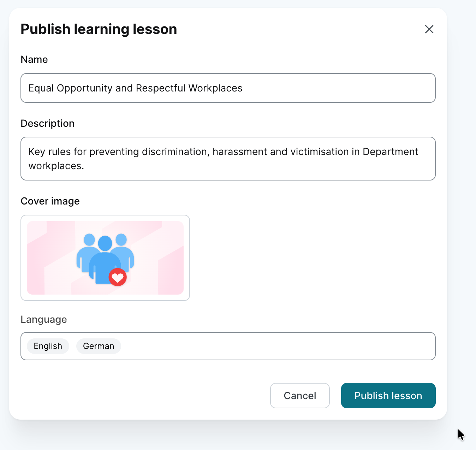Image resolution: width=476 pixels, height=450 pixels.
Task: Click the Description field label
Action: 48,123
